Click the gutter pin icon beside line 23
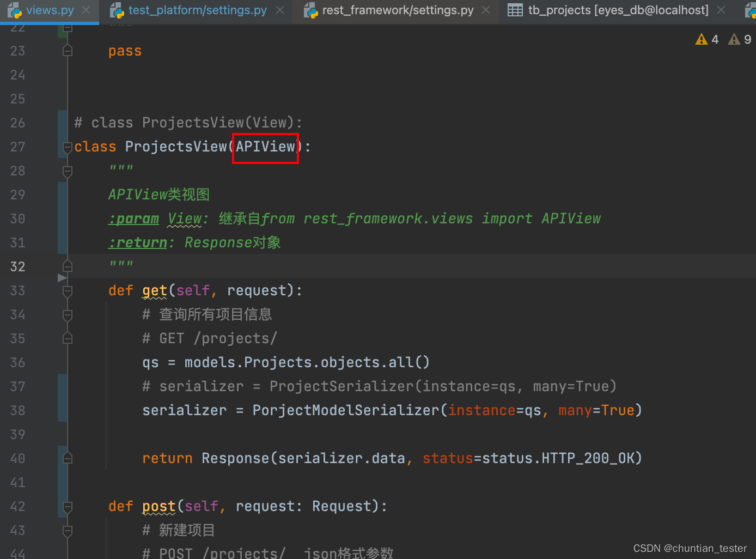This screenshot has width=756, height=559. pos(67,50)
